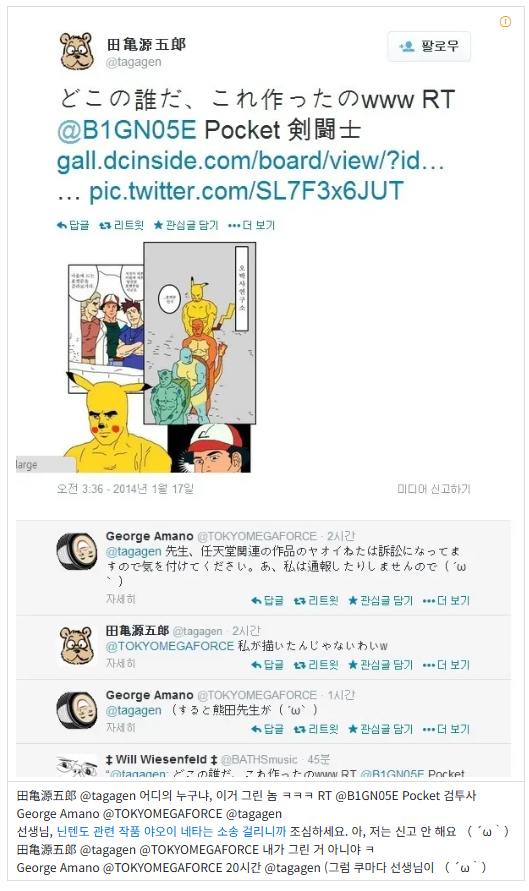Viewport: 529px width, 891px height.
Task: Expand details (자세히) on George Amano's second reply
Action: (x=120, y=727)
